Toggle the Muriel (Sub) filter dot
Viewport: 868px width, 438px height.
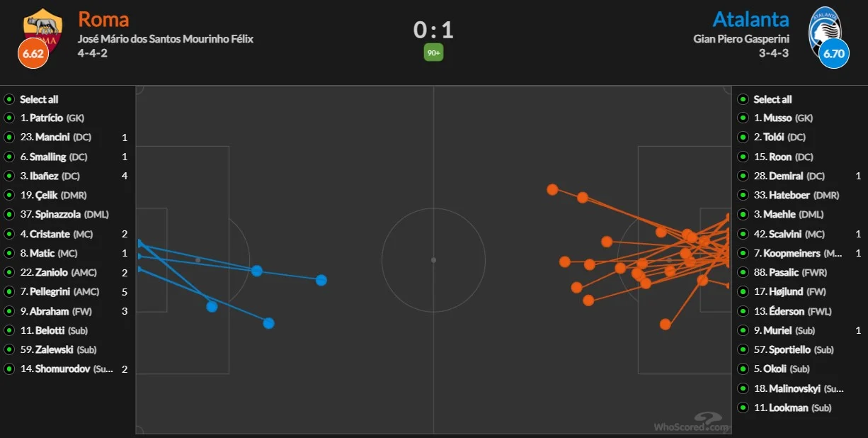click(x=743, y=330)
